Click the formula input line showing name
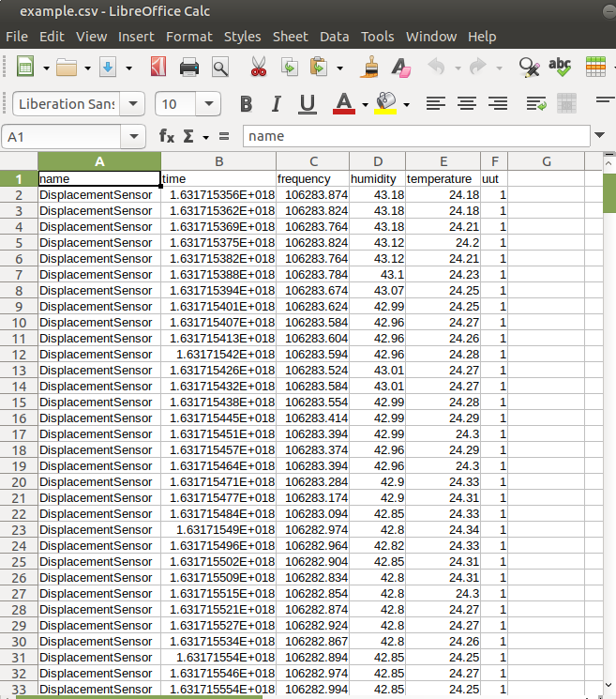 click(416, 136)
